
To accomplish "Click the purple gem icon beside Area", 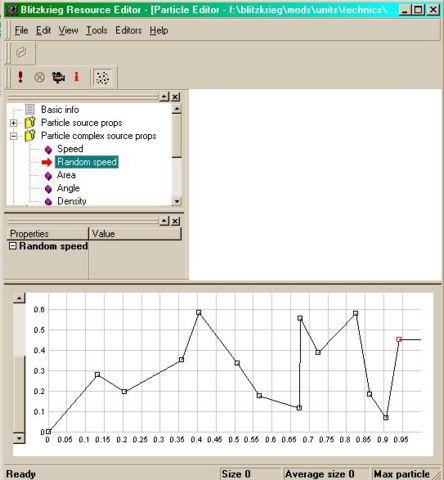I will point(48,176).
